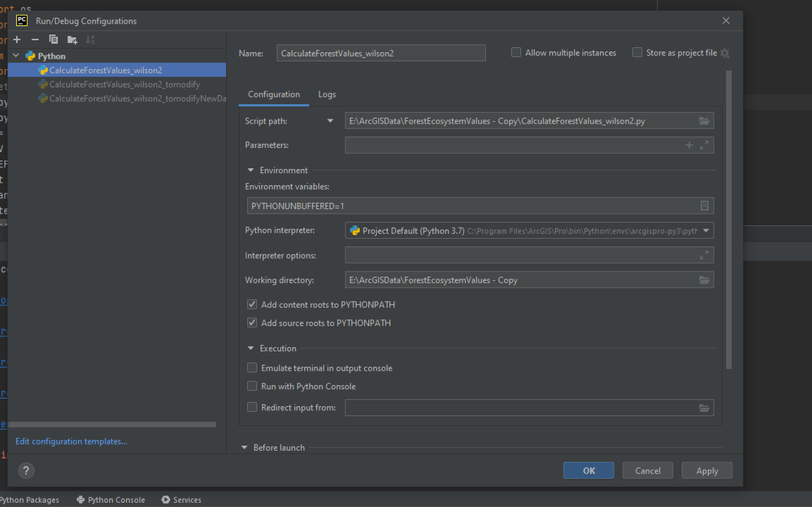Enable Emulate terminal in output console

click(x=252, y=368)
